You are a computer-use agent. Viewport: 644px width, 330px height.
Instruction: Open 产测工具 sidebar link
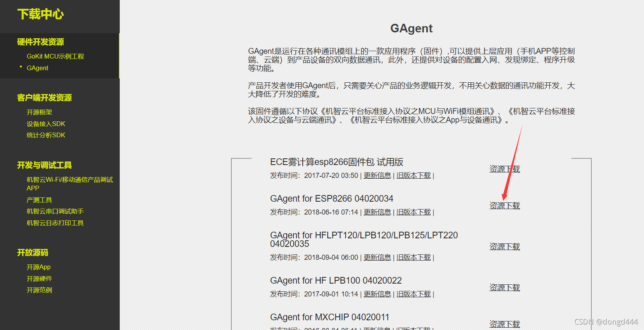coord(39,200)
